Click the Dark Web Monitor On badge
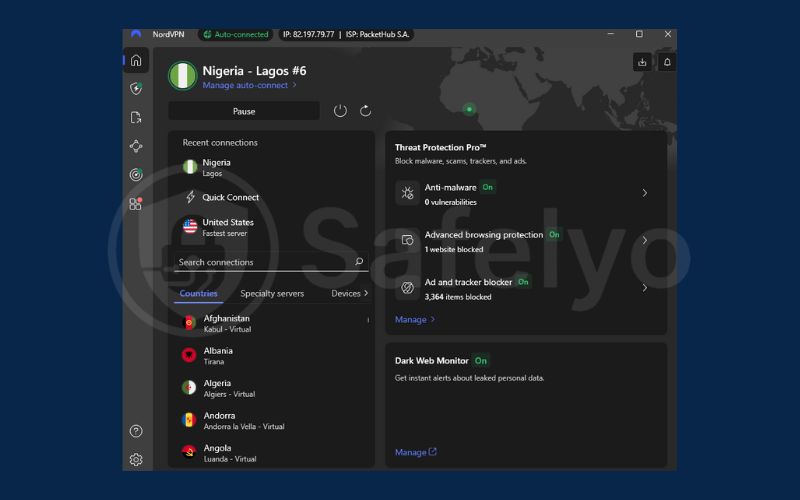Image resolution: width=800 pixels, height=500 pixels. tap(481, 361)
